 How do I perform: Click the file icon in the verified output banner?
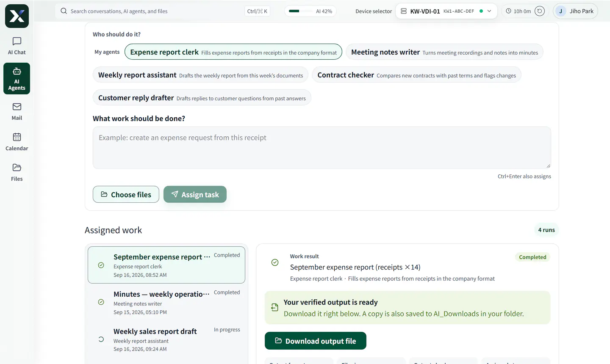tap(274, 308)
